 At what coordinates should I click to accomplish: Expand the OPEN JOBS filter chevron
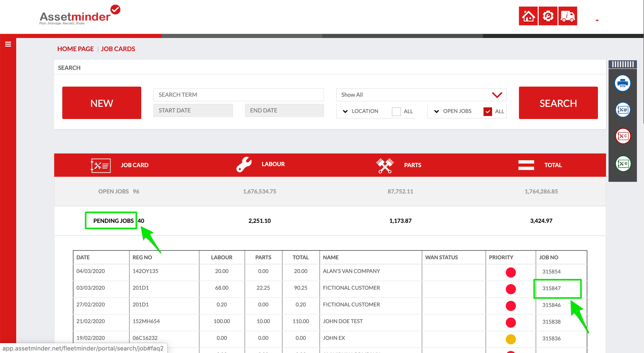tap(436, 111)
